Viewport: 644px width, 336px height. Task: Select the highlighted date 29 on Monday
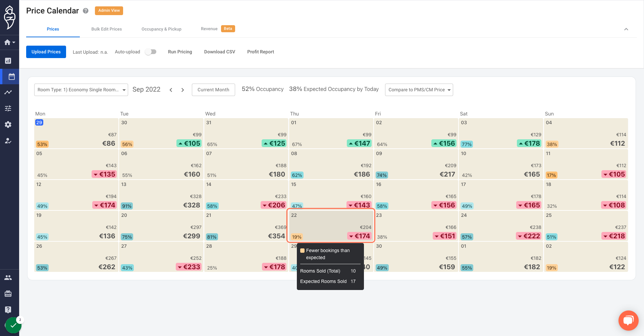pos(39,123)
